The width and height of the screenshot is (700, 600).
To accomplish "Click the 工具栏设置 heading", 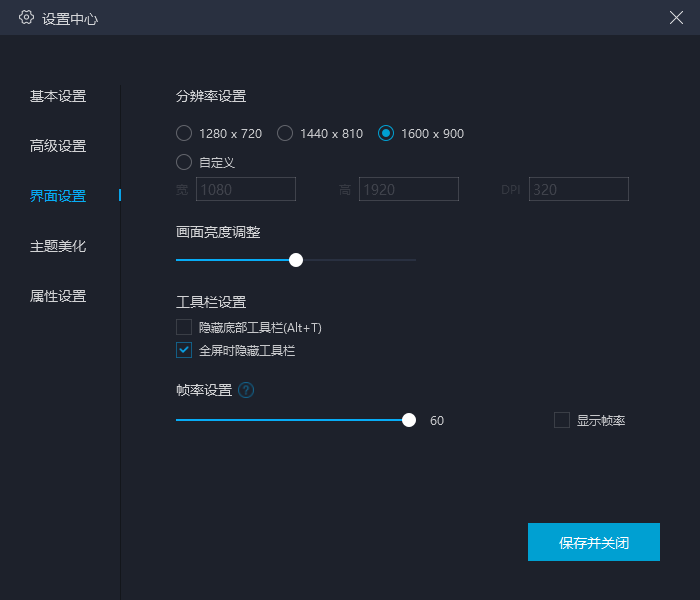I will point(211,302).
